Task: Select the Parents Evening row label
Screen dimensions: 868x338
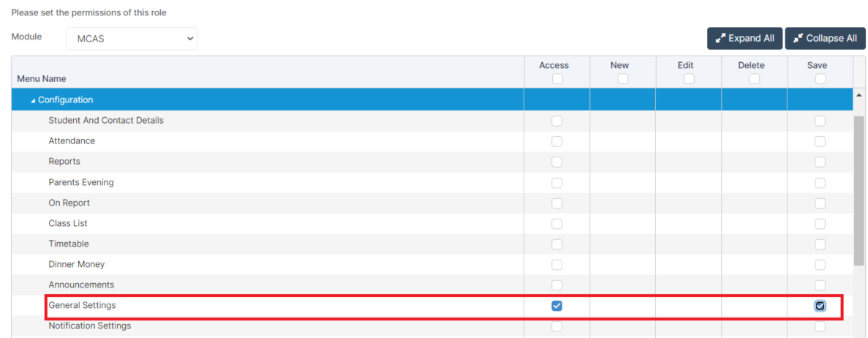Action: click(81, 182)
